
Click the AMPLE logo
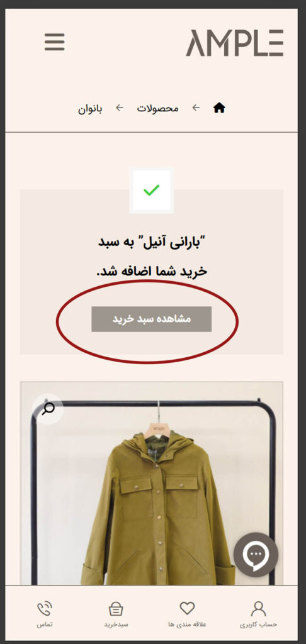click(x=235, y=43)
